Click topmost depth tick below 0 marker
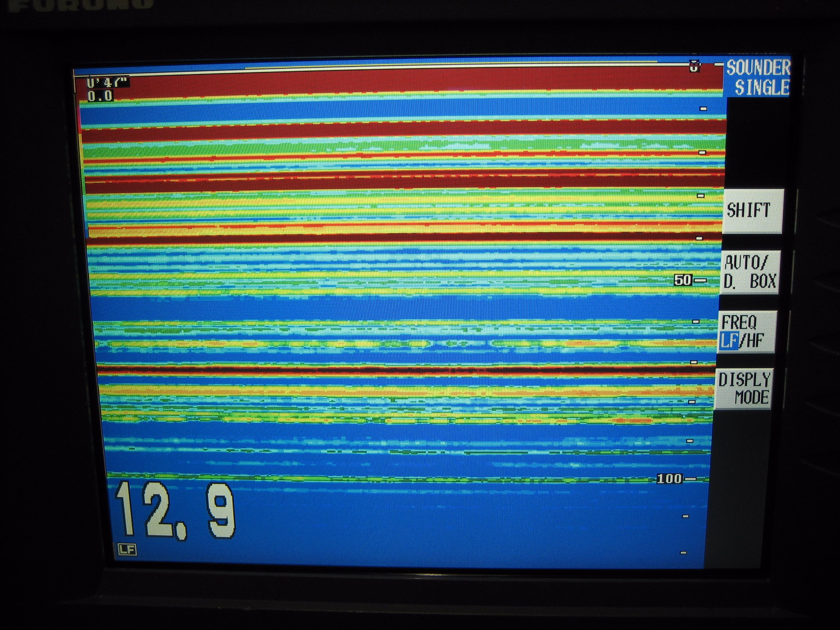The width and height of the screenshot is (840, 630). tap(703, 109)
